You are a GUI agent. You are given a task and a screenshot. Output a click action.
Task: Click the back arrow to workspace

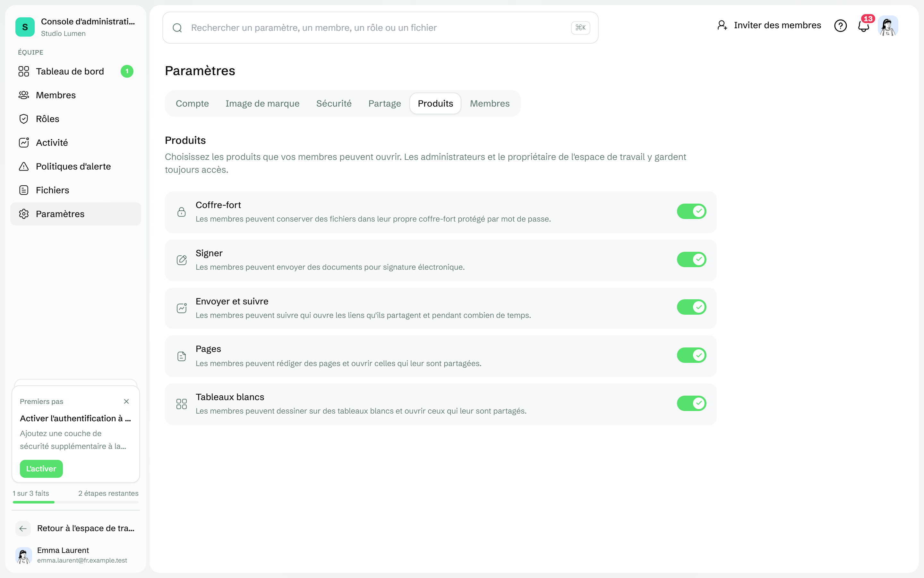[x=23, y=528]
